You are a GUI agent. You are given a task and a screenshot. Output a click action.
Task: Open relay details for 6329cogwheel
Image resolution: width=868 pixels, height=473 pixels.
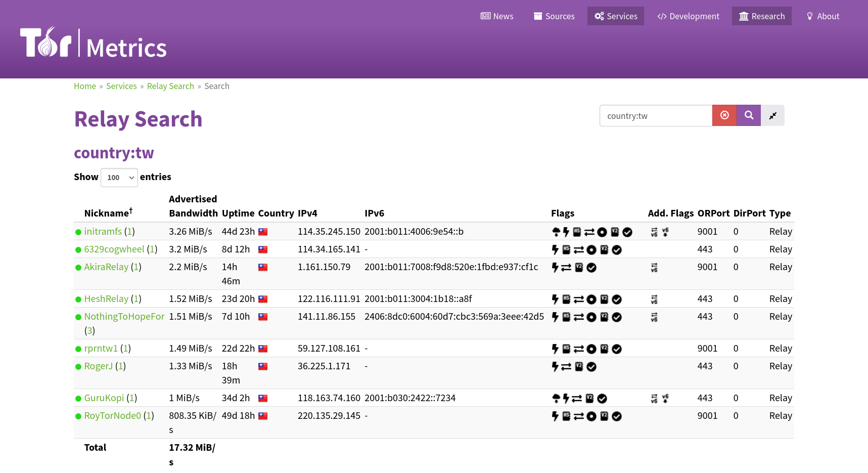(114, 249)
